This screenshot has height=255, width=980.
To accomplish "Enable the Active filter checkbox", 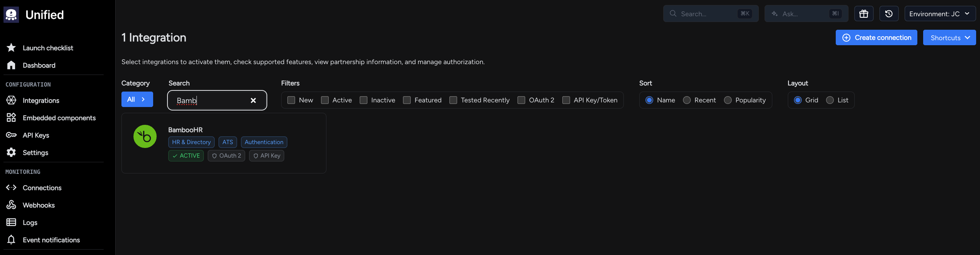I will pos(325,100).
